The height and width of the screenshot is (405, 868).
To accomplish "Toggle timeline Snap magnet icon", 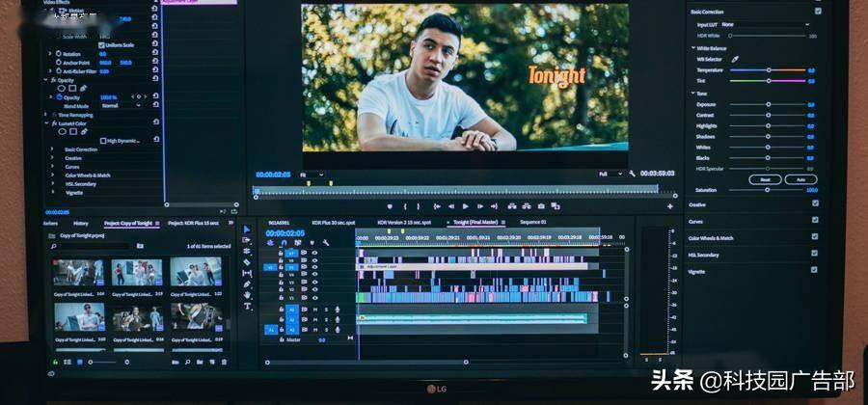I will (x=284, y=242).
